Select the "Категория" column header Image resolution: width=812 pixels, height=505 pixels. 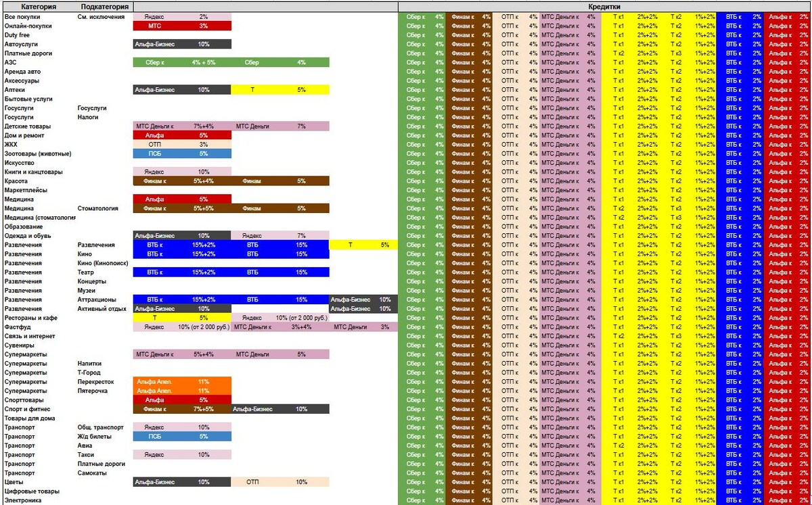[x=39, y=7]
